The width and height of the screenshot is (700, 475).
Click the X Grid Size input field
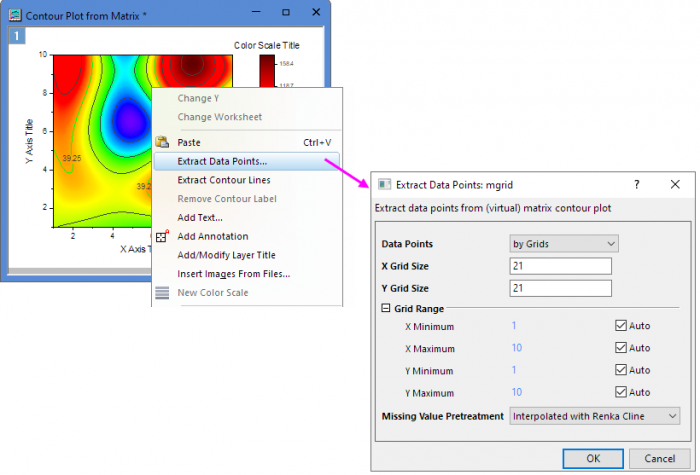point(560,266)
